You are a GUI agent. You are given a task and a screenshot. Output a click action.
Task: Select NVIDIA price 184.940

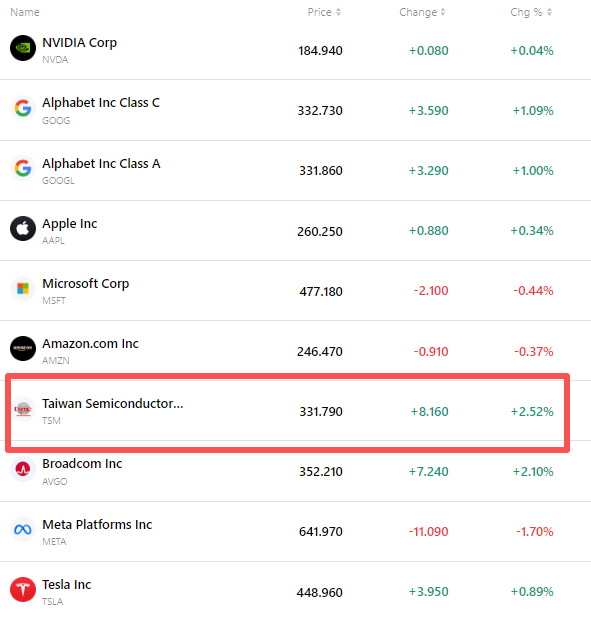point(320,51)
